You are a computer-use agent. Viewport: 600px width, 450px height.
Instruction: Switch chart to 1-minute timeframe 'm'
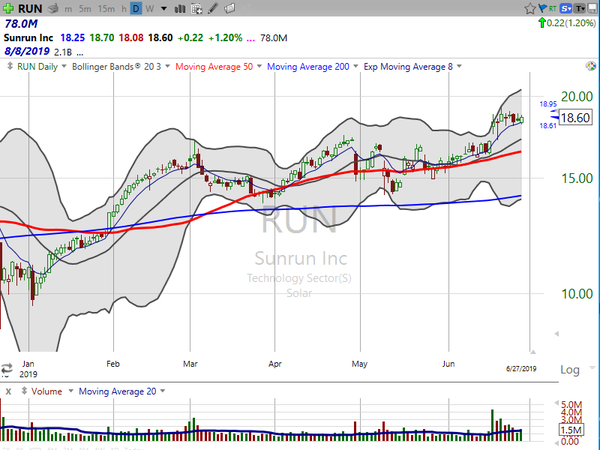pyautogui.click(x=68, y=8)
